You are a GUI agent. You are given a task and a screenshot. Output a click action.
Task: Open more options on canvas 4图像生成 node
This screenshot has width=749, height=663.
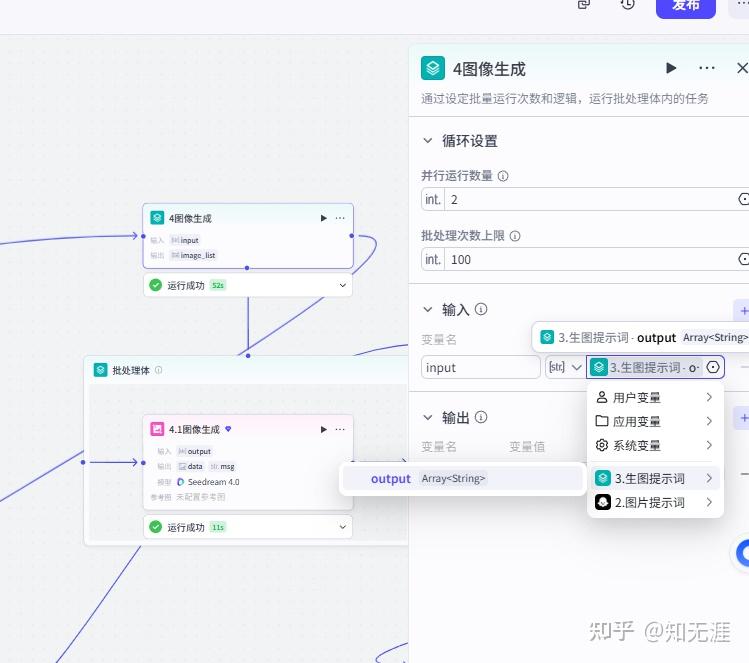click(340, 218)
